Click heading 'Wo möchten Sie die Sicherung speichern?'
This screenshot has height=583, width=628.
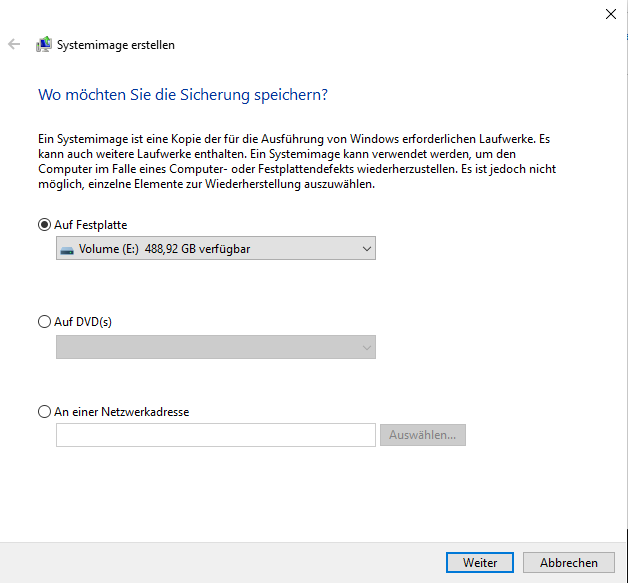click(183, 95)
